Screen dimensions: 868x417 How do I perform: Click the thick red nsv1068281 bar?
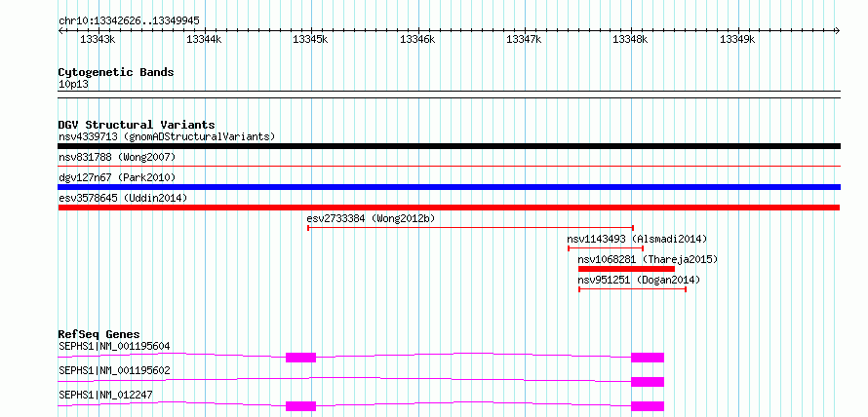pyautogui.click(x=627, y=269)
